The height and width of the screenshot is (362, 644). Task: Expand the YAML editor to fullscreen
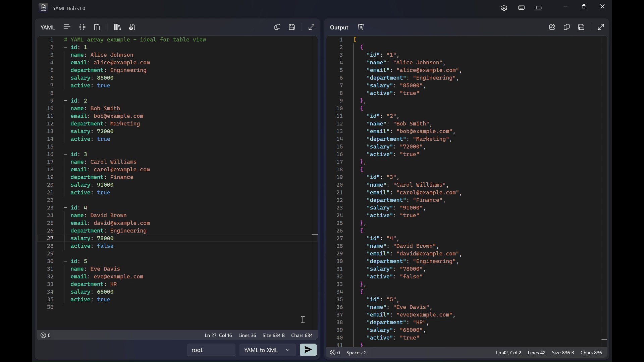312,27
